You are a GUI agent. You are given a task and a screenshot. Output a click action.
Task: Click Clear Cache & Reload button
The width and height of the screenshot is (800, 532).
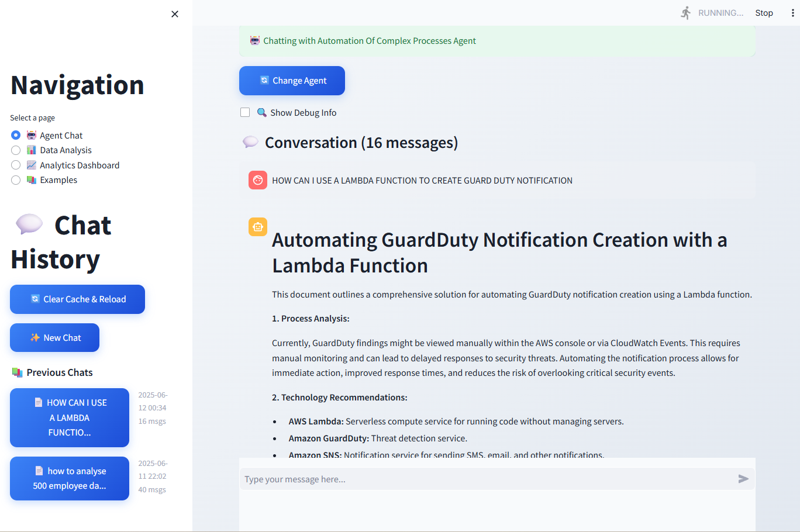[77, 299]
